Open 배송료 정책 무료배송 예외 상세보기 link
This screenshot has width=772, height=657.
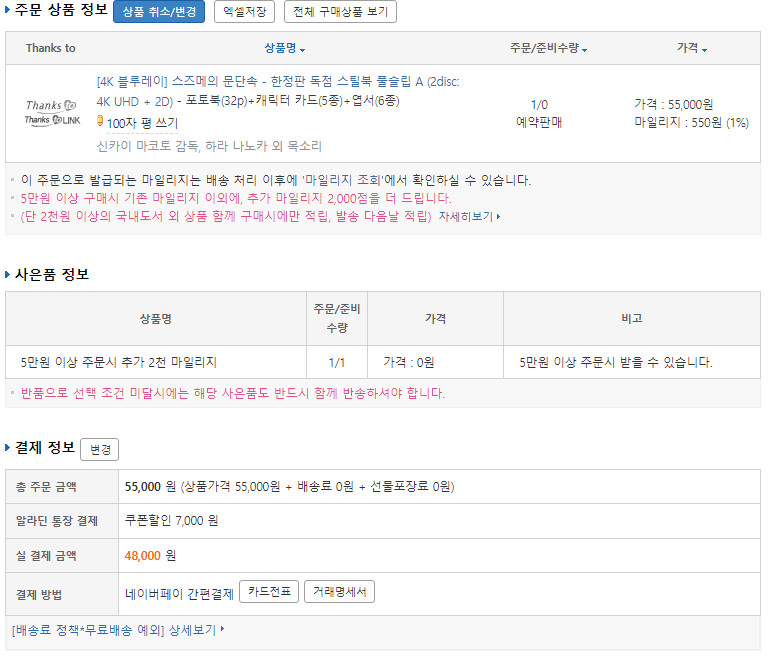(118, 630)
